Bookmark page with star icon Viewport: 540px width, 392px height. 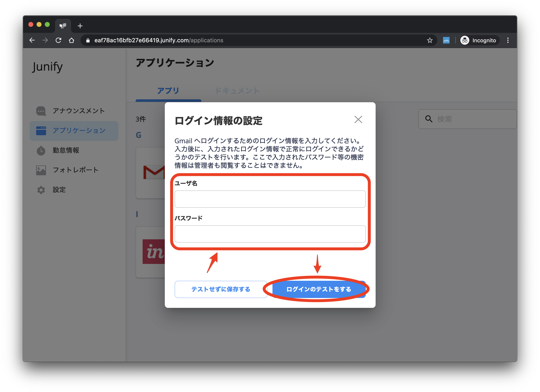click(x=429, y=40)
